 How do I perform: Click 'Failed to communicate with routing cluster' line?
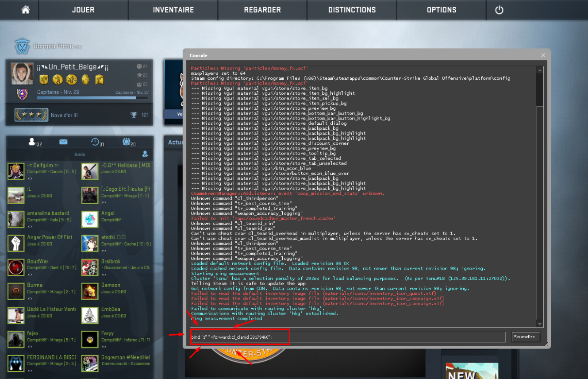[257, 309]
